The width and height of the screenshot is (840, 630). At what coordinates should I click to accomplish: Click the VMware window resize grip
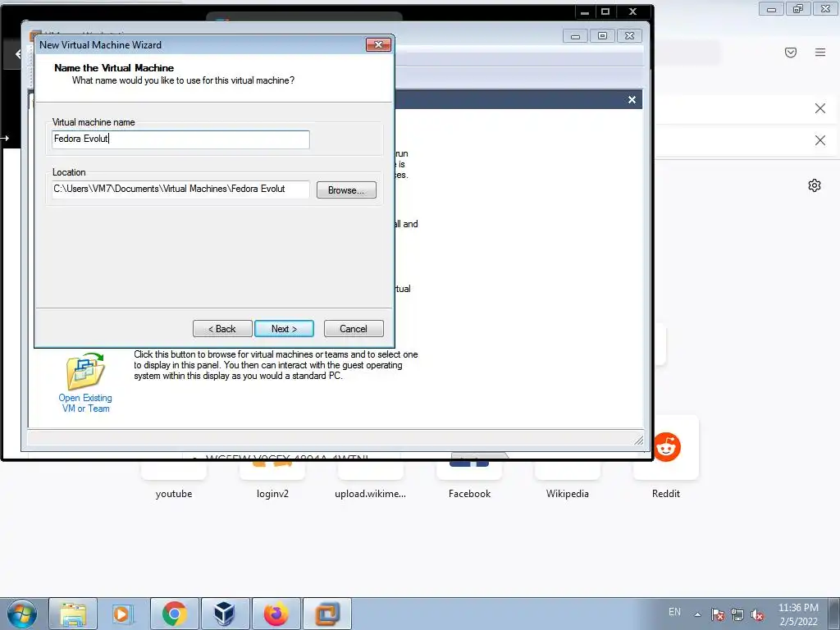(x=638, y=440)
